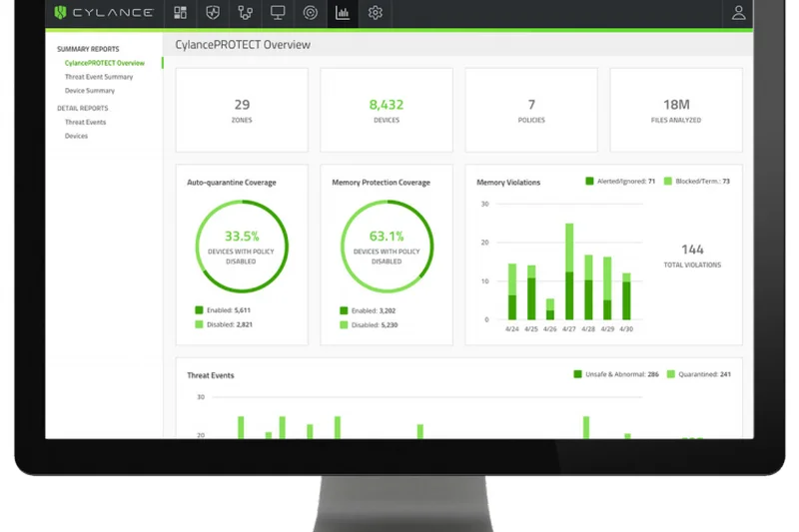Select CylancePROTECT Overview in sidebar

tap(104, 63)
